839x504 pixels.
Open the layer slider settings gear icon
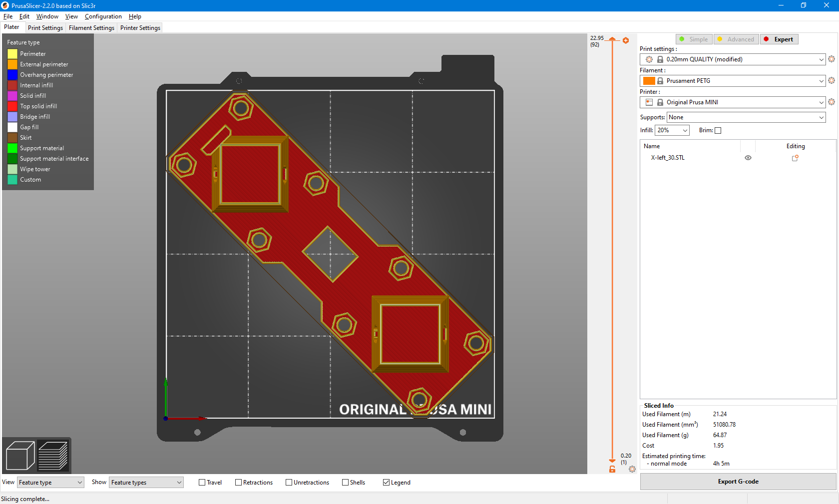coord(632,469)
